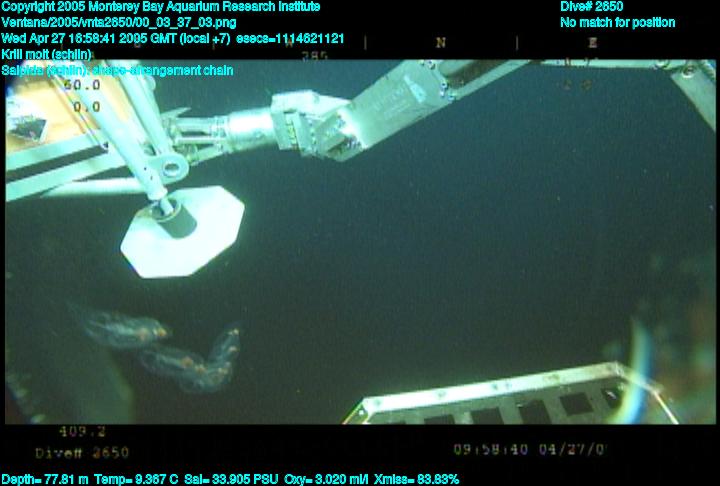The width and height of the screenshot is (720, 486).
Task: Select the Salpida shape-arrangement chain annotation
Action: [x=117, y=70]
